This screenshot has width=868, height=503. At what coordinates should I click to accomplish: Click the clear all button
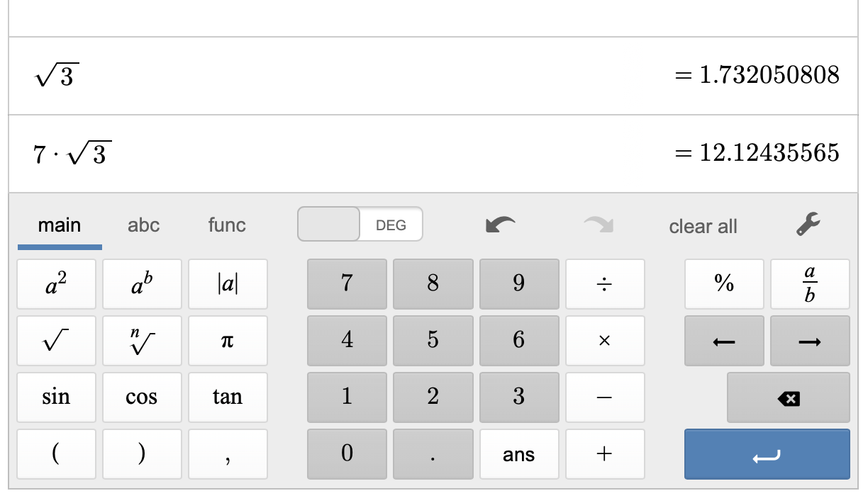click(x=703, y=227)
